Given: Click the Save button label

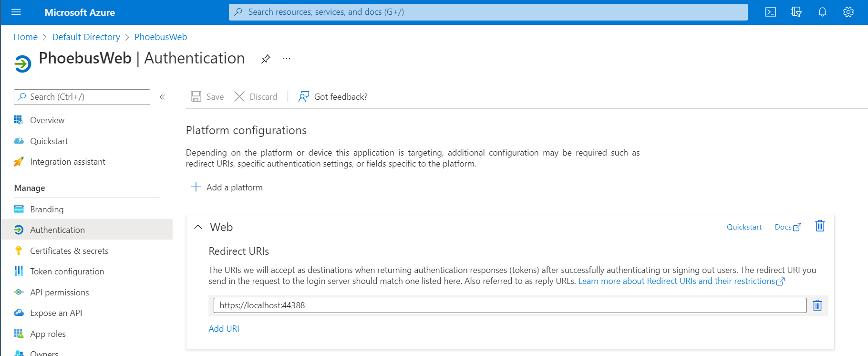Looking at the screenshot, I should point(215,96).
